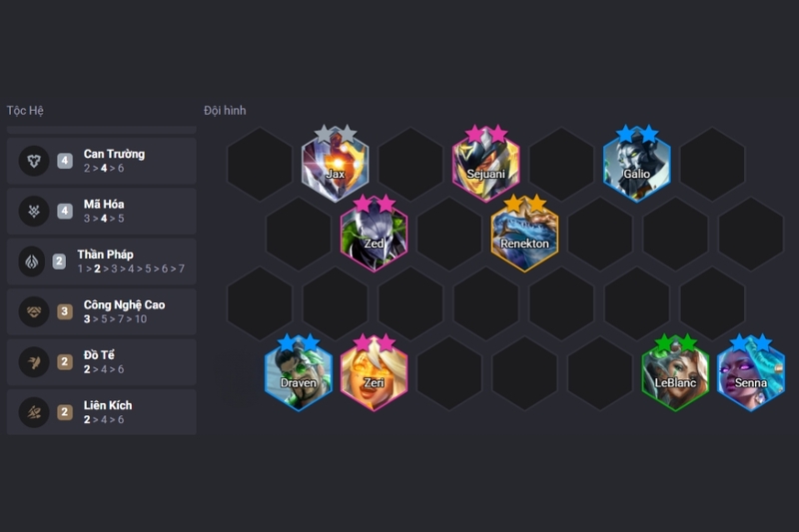Open the Liên Kích trait row
Screen dimensions: 799x532
pyautogui.click(x=102, y=412)
